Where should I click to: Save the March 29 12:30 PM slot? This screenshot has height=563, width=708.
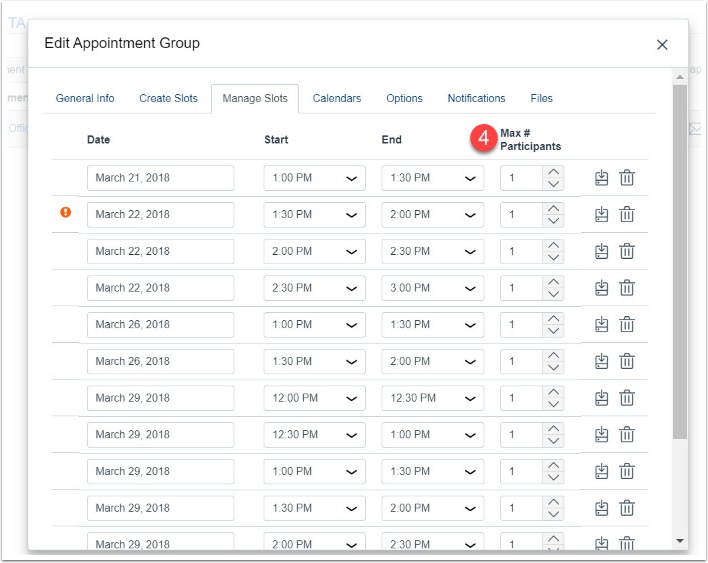coord(601,435)
